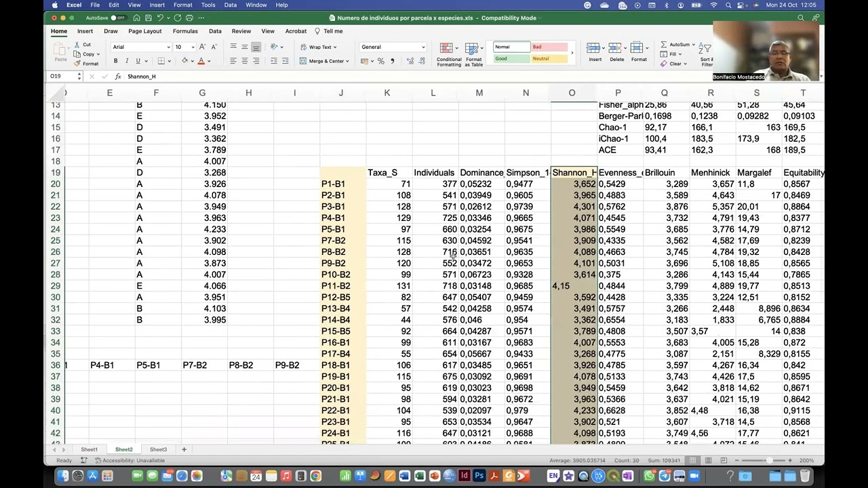Apply the Good cell style

[x=511, y=58]
